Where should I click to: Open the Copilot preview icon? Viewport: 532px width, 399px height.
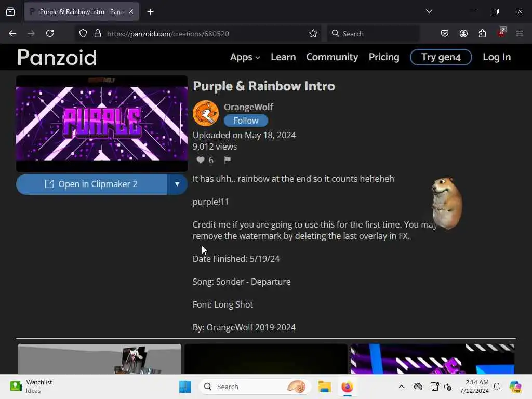click(x=515, y=387)
